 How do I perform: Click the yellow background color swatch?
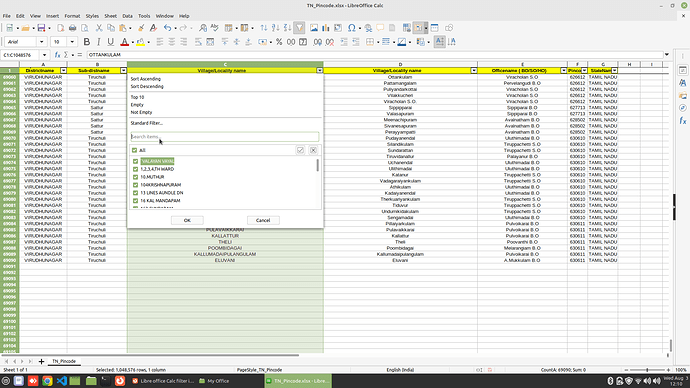(x=140, y=42)
